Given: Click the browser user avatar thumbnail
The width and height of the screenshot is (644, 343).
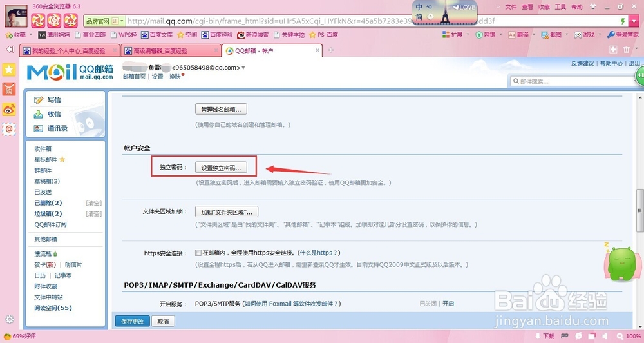Looking at the screenshot, I should click(x=16, y=16).
